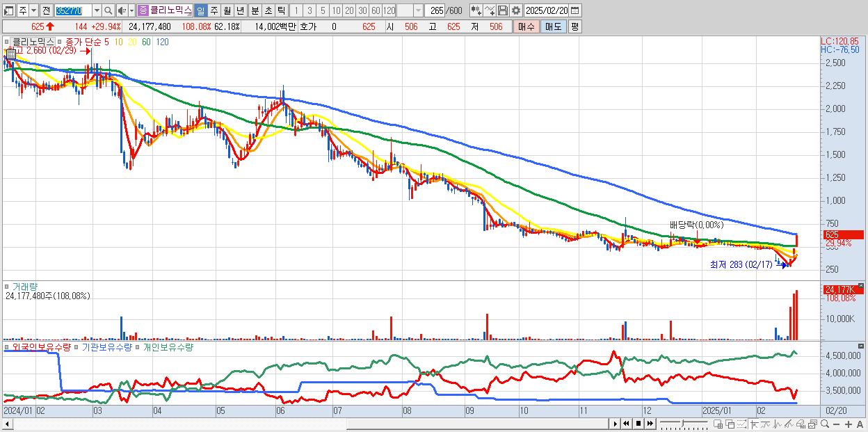This screenshot has width=868, height=432.
Task: Choose interval 120 button
Action: (x=389, y=10)
